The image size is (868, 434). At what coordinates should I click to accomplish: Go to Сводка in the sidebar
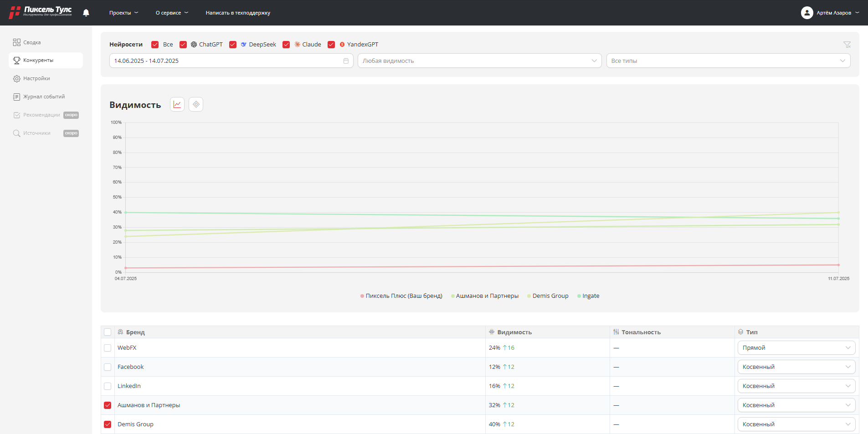pyautogui.click(x=46, y=42)
